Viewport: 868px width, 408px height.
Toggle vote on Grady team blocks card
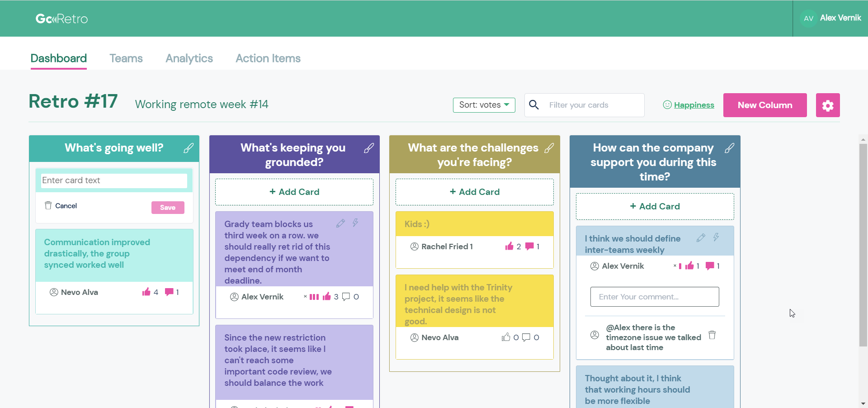point(326,297)
